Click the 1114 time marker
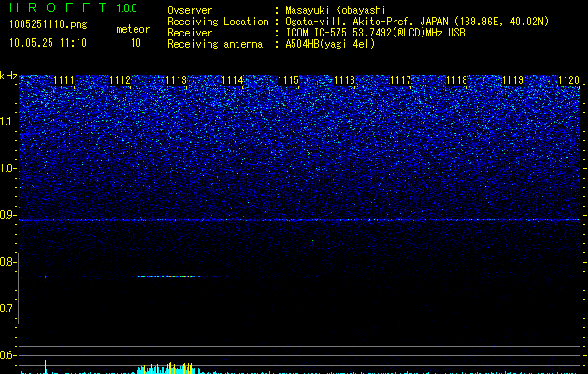 (232, 80)
